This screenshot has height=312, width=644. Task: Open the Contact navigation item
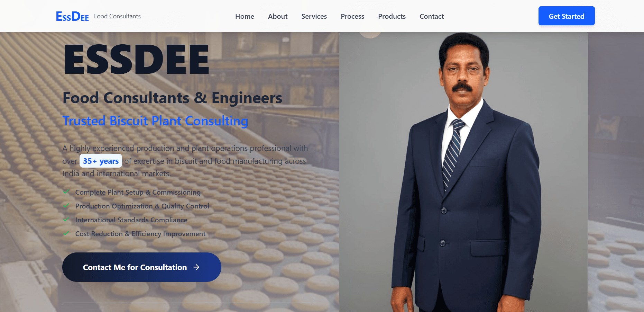(432, 16)
